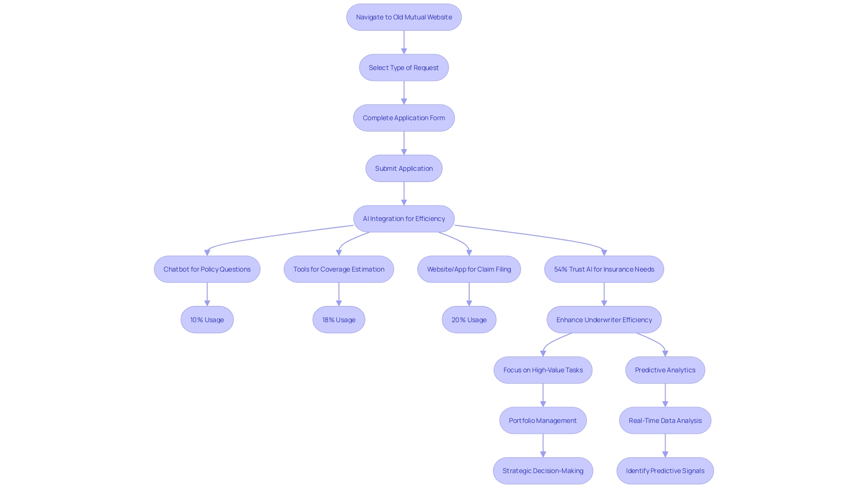
Task: Click the 'Real-Time Data Analysis' button node
Action: [665, 420]
